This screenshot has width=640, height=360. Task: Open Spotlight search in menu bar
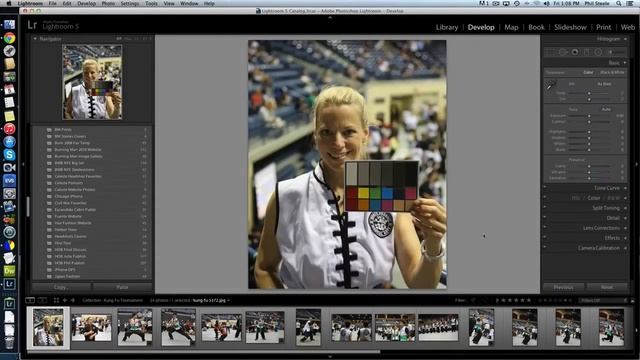click(x=619, y=3)
